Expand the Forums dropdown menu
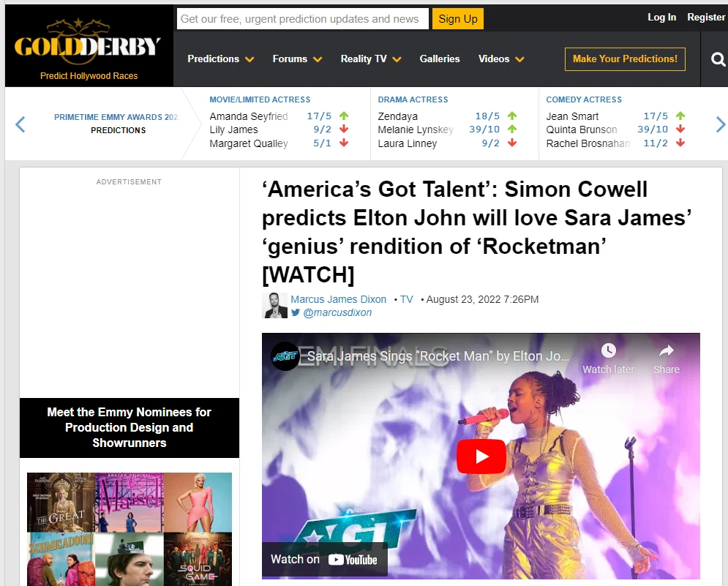Screen dimensions: 728x586 tap(297, 59)
